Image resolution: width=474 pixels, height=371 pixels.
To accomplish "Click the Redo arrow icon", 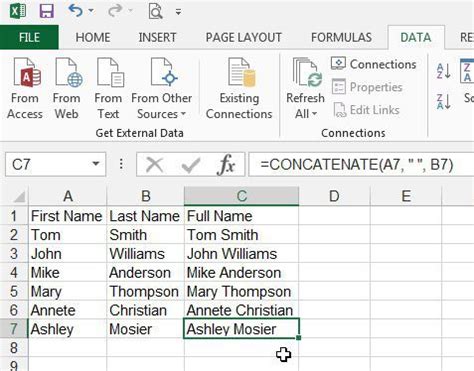I will coord(115,11).
